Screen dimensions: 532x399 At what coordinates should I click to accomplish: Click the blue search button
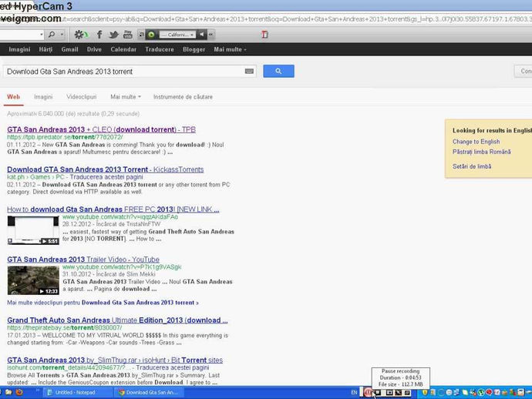[278, 71]
